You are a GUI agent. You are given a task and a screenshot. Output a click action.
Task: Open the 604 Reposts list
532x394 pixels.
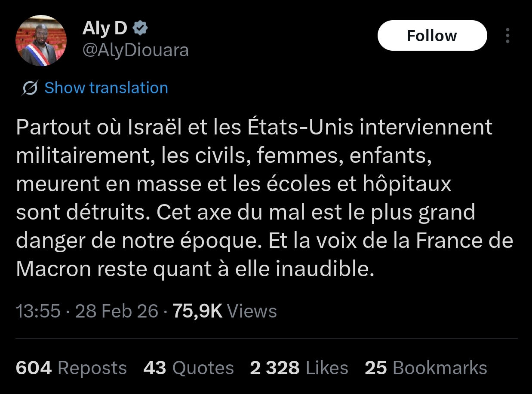71,368
